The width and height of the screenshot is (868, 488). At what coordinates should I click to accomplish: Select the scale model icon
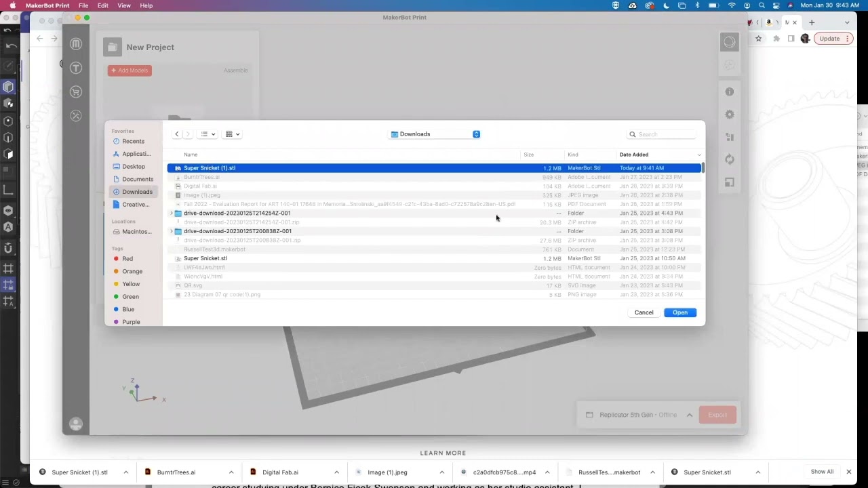click(730, 182)
